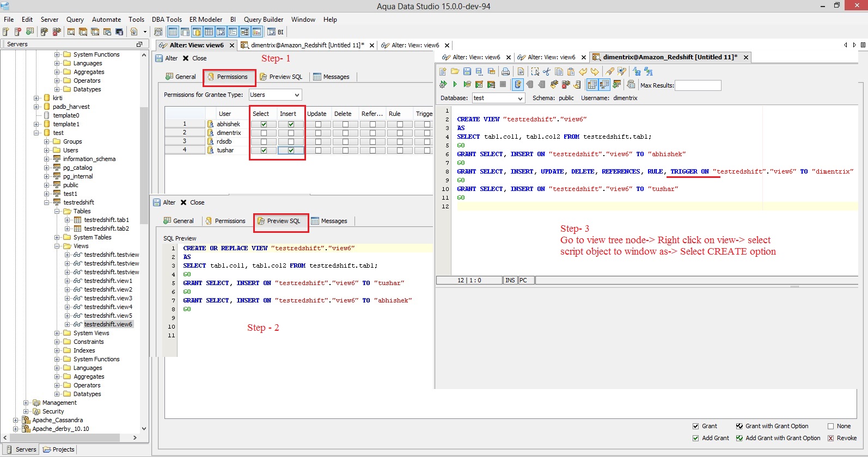Check Rule permission for abhishek

tap(400, 124)
